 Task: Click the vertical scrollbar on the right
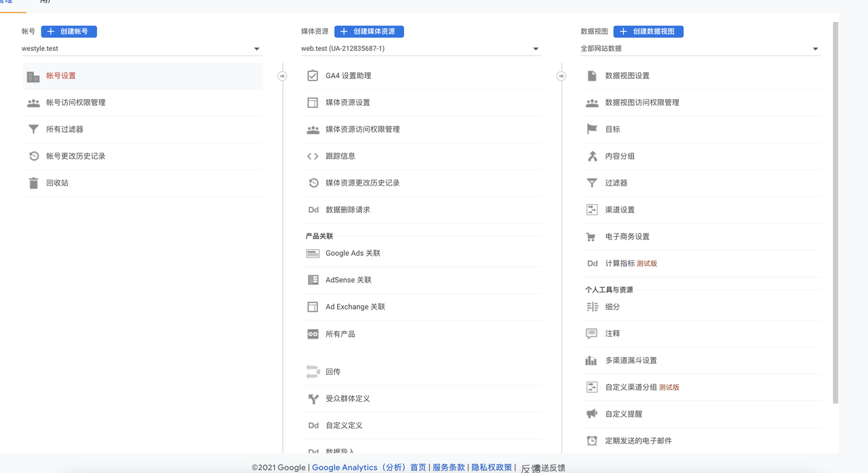point(835,212)
